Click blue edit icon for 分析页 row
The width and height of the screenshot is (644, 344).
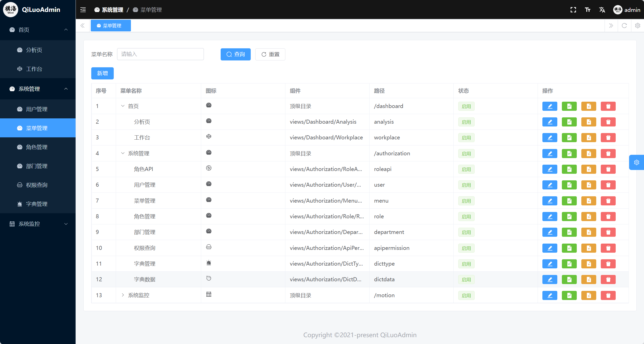(x=549, y=122)
